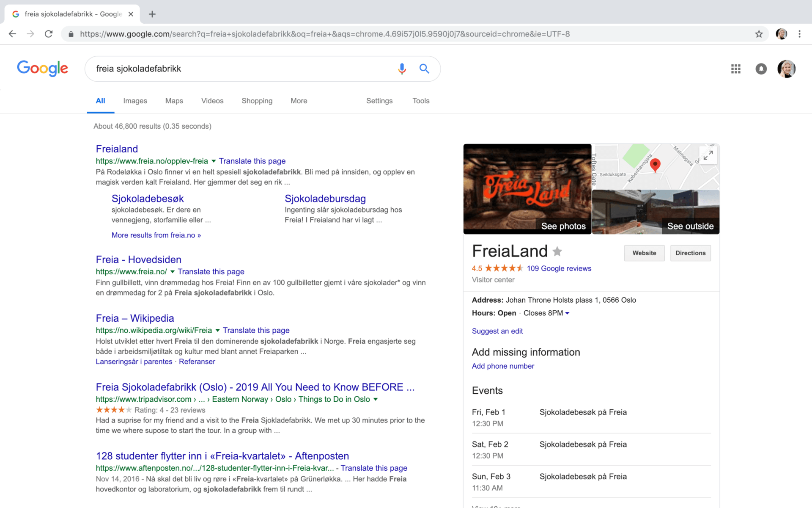Start voice search with microphone icon

tap(402, 69)
